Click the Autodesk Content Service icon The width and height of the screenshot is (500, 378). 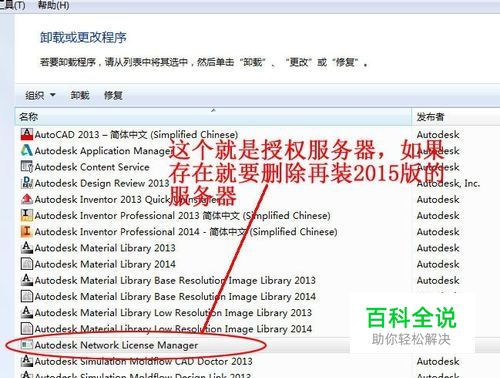tap(27, 166)
